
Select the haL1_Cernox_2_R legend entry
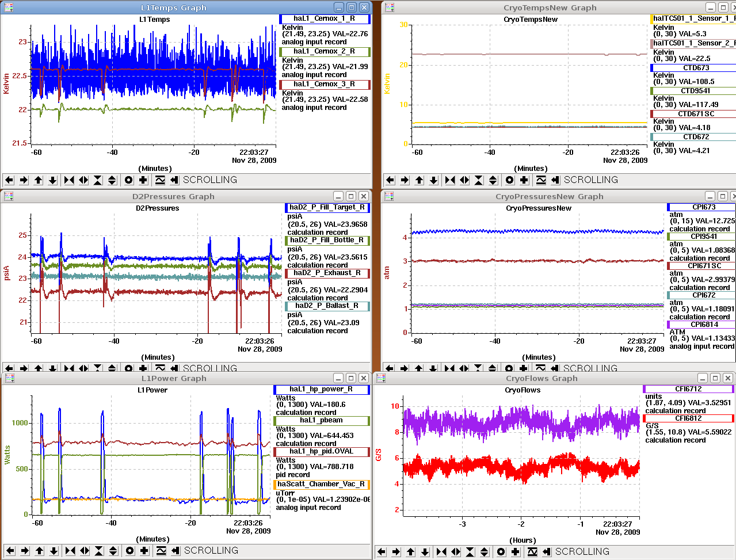(x=325, y=52)
